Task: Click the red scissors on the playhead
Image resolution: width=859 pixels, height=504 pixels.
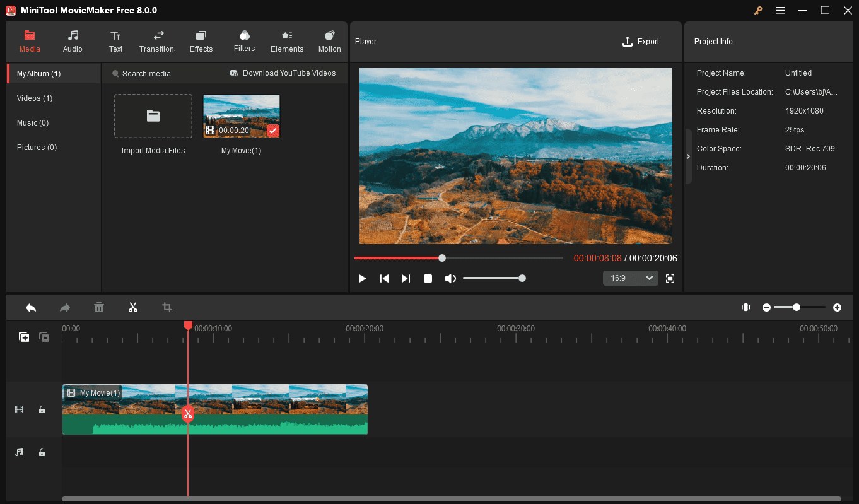Action: pyautogui.click(x=188, y=414)
